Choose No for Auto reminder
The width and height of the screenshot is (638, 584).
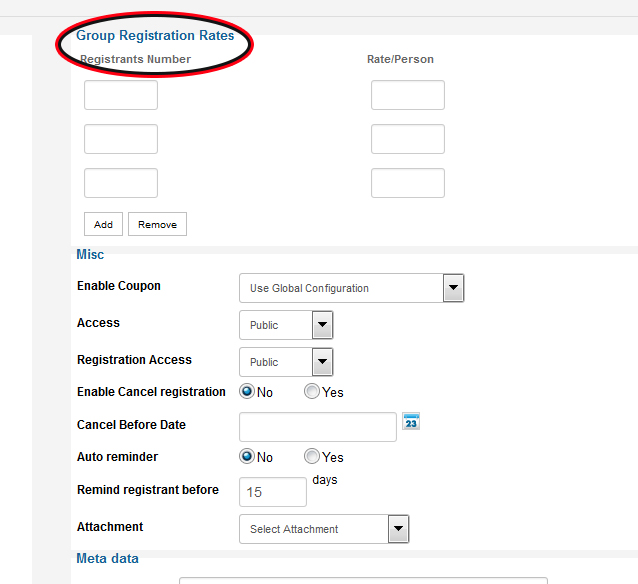[x=247, y=457]
